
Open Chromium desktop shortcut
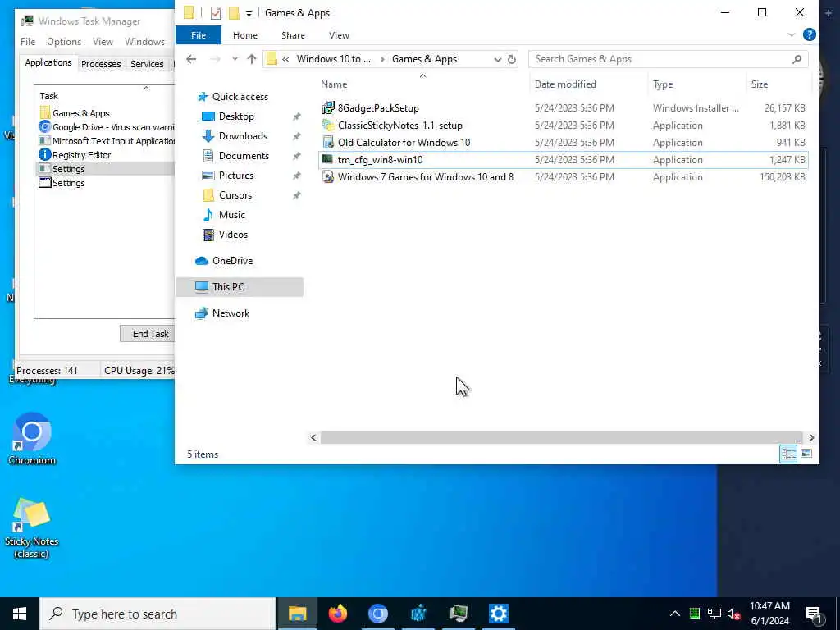32,440
